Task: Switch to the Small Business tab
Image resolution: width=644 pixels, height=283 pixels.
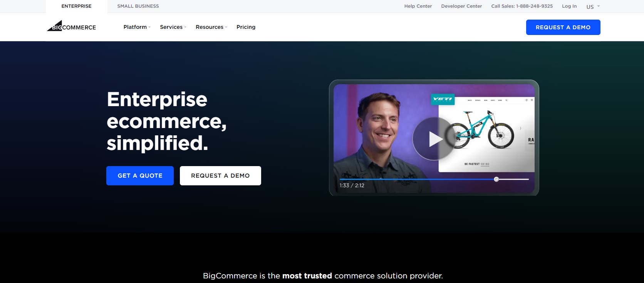Action: [x=138, y=6]
